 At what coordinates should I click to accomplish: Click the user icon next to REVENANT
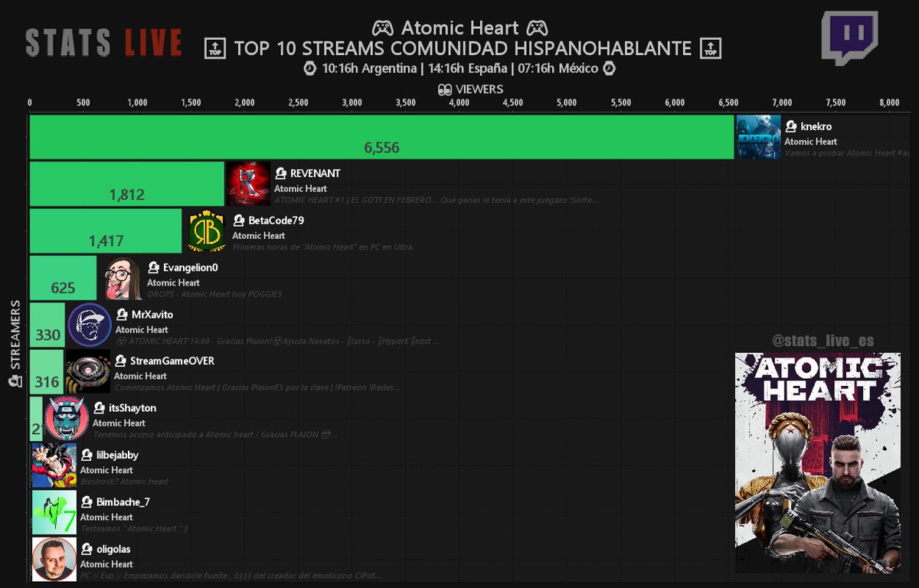click(281, 174)
